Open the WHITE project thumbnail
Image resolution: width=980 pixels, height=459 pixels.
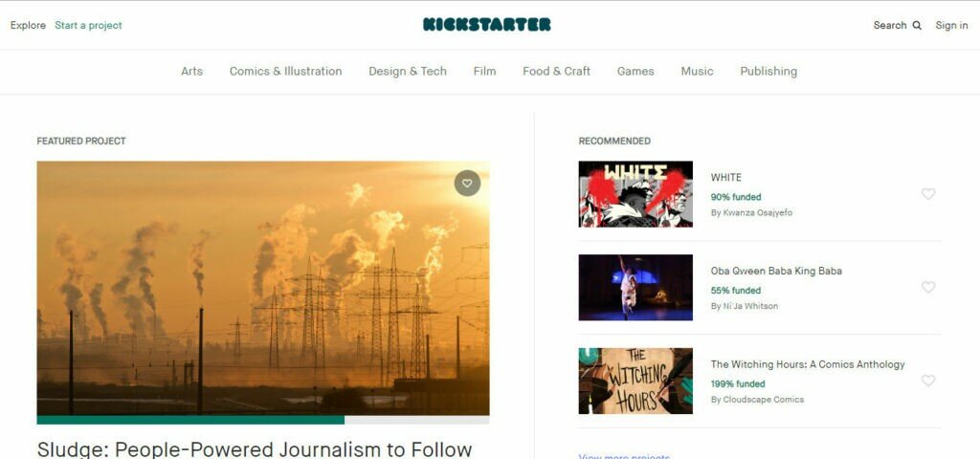pyautogui.click(x=635, y=194)
